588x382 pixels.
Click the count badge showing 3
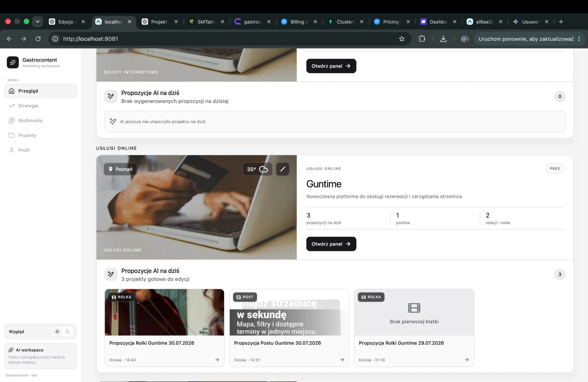pyautogui.click(x=560, y=274)
